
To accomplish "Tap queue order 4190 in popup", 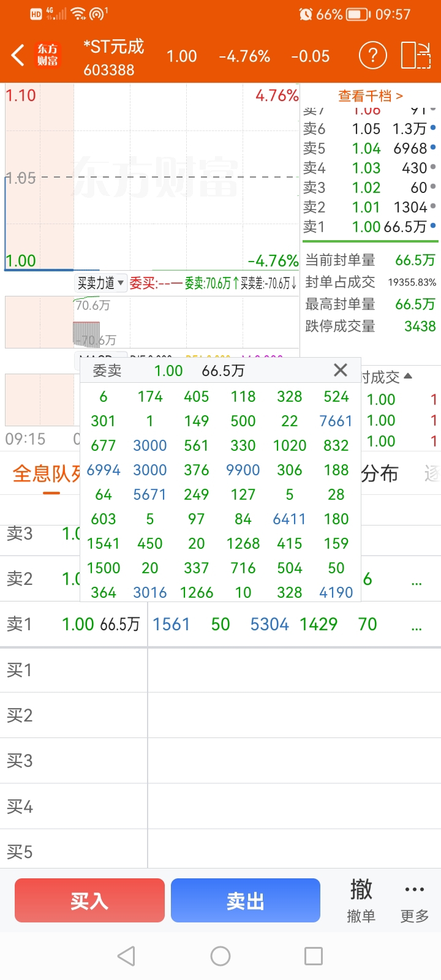I will coord(336,592).
